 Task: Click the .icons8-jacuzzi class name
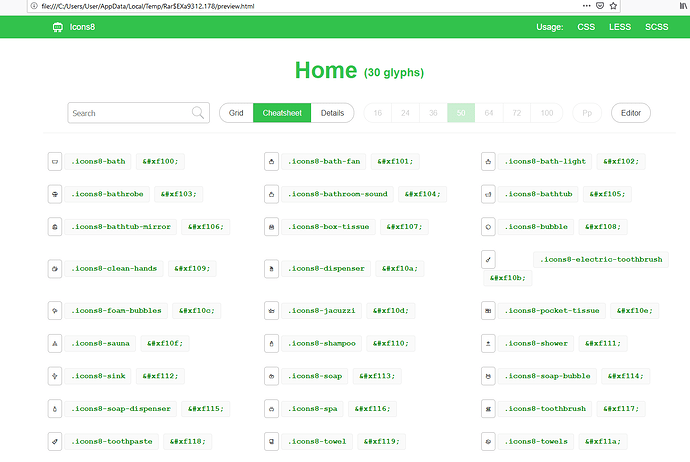322,311
